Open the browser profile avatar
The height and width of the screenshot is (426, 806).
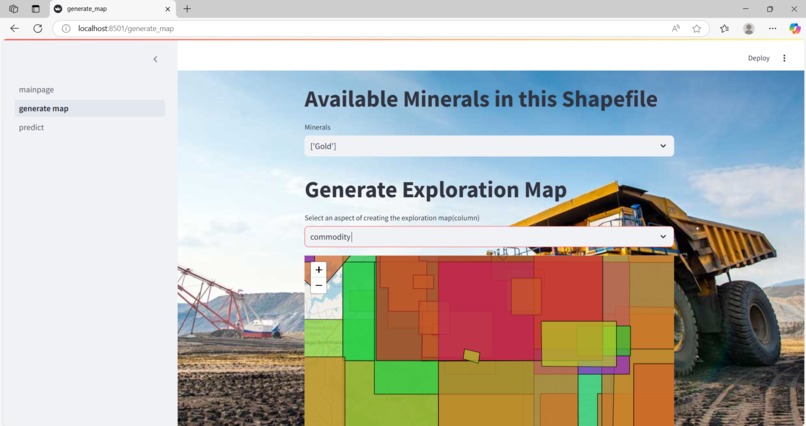(x=748, y=28)
